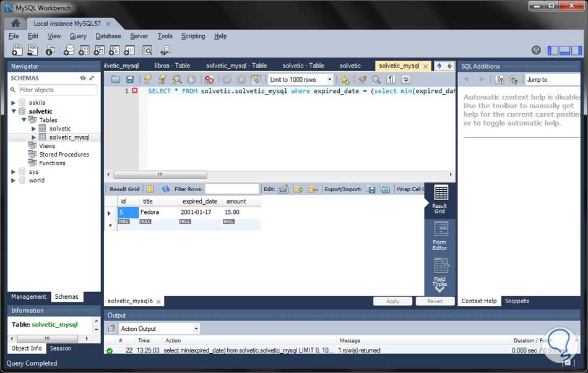Expand the sakila schema
The height and width of the screenshot is (373, 588).
pyautogui.click(x=13, y=103)
